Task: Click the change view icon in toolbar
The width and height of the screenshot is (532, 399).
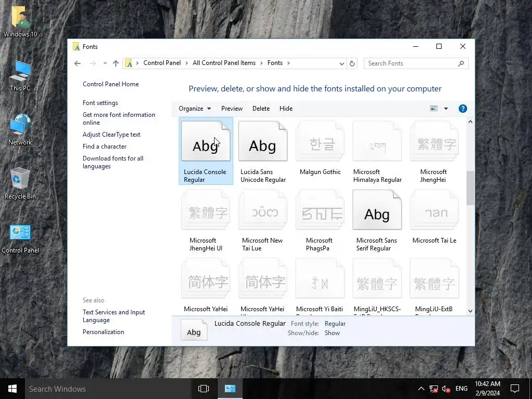Action: coord(434,109)
